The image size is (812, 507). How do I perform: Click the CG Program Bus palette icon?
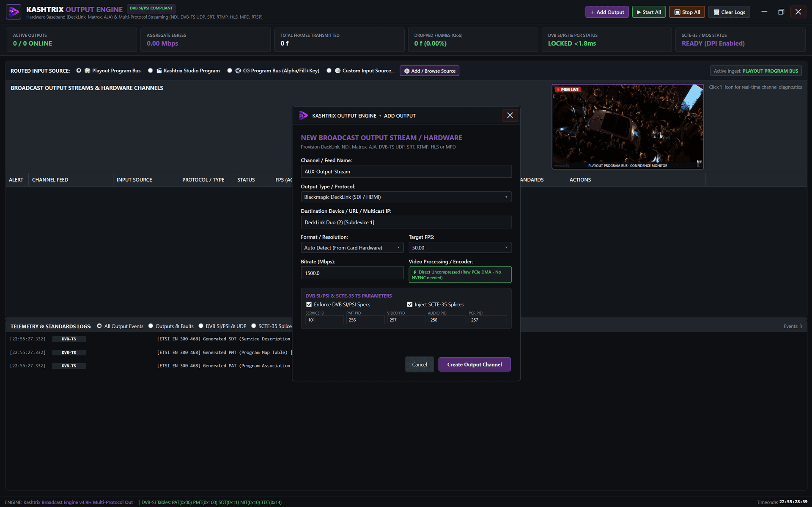(x=238, y=71)
